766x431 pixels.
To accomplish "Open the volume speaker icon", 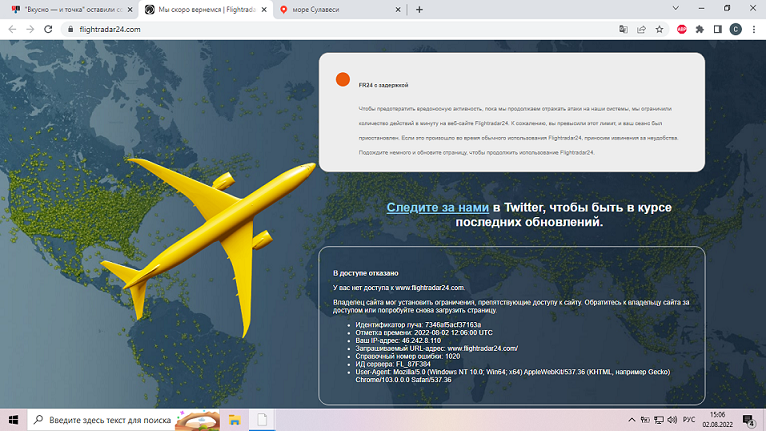I will 672,420.
